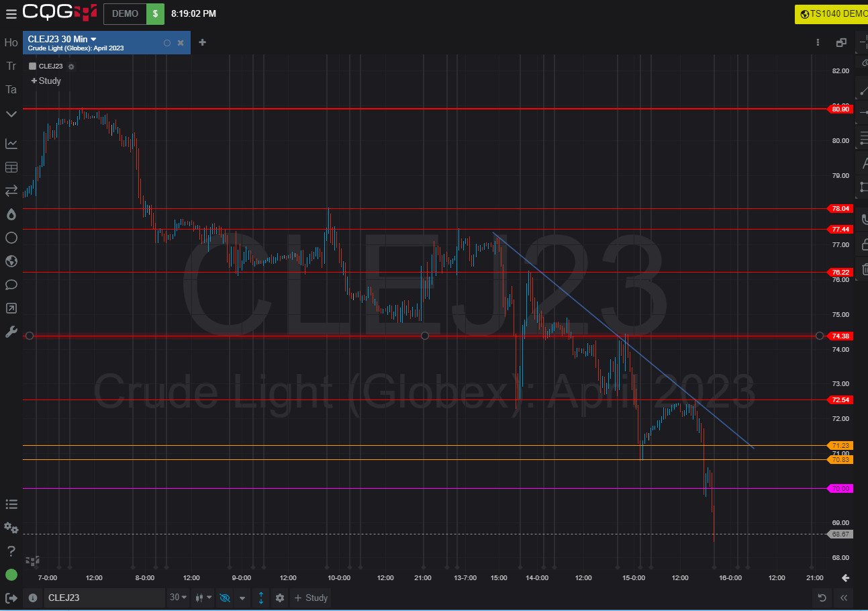The height and width of the screenshot is (611, 868).
Task: Click the 70.00 magenta price label
Action: [x=840, y=489]
